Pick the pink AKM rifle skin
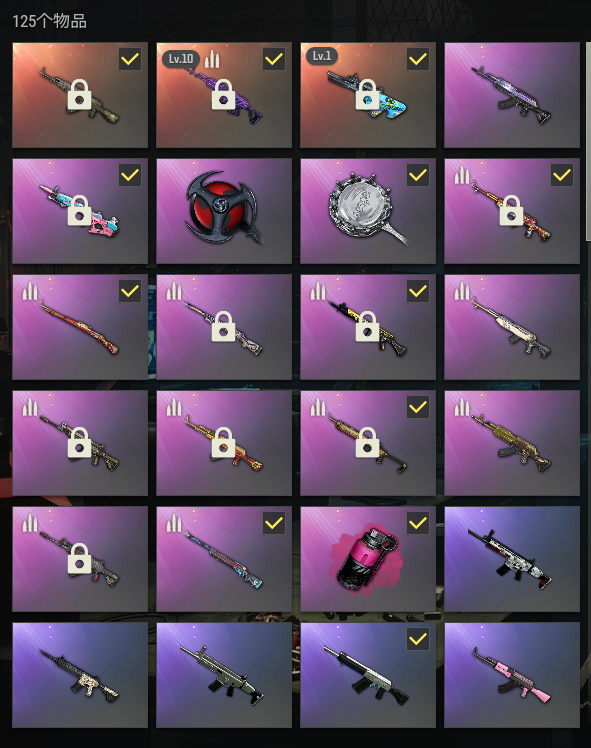 512,675
